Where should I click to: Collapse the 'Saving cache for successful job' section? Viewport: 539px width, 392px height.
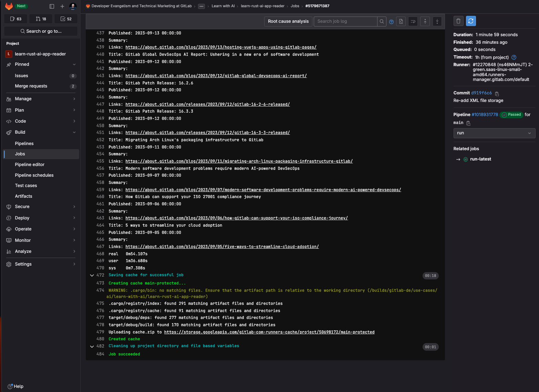[92, 275]
